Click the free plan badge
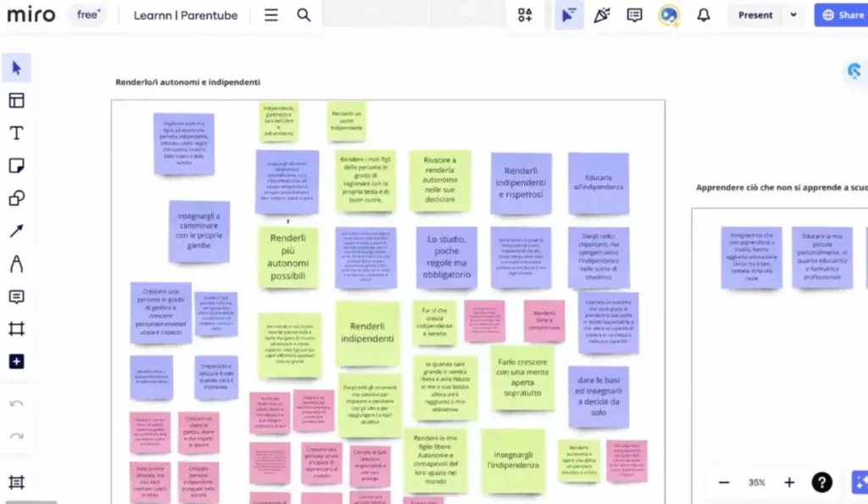Screen dimensions: 868x504 pos(88,15)
